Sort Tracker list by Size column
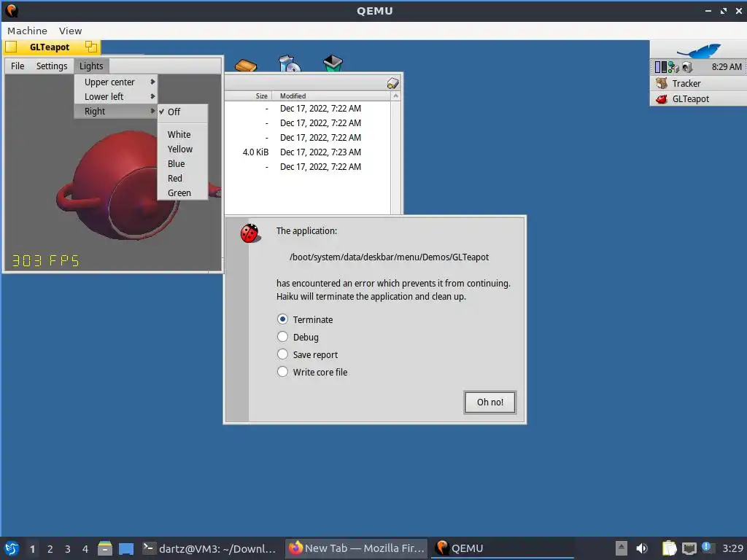 pyautogui.click(x=249, y=96)
